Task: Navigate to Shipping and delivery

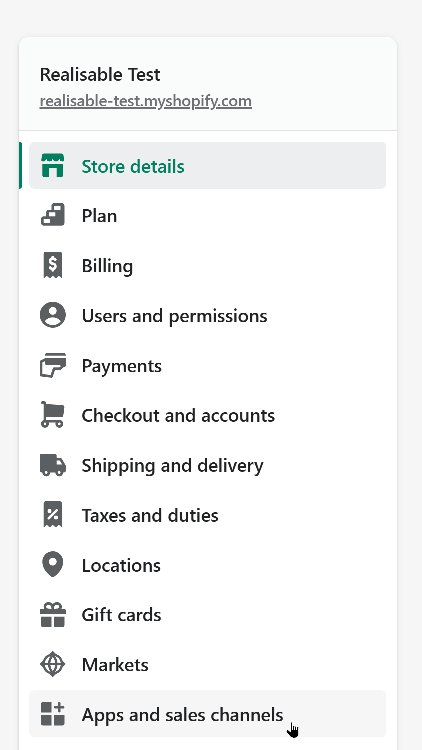Action: click(208, 465)
